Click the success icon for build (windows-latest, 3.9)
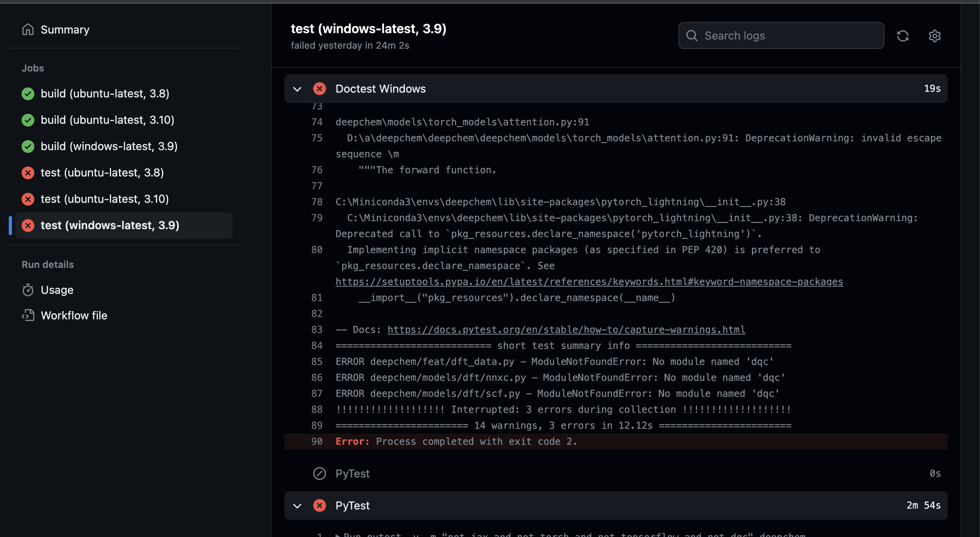Image resolution: width=980 pixels, height=537 pixels. tap(28, 147)
